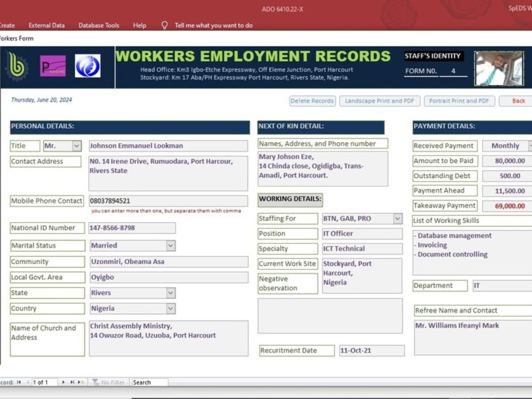Click the PERSONAL DETAILS header
Screen dimensions: 532x399
click(x=130, y=127)
